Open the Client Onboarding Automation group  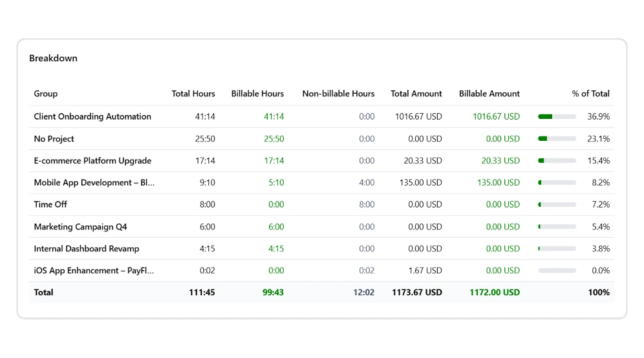tap(92, 117)
